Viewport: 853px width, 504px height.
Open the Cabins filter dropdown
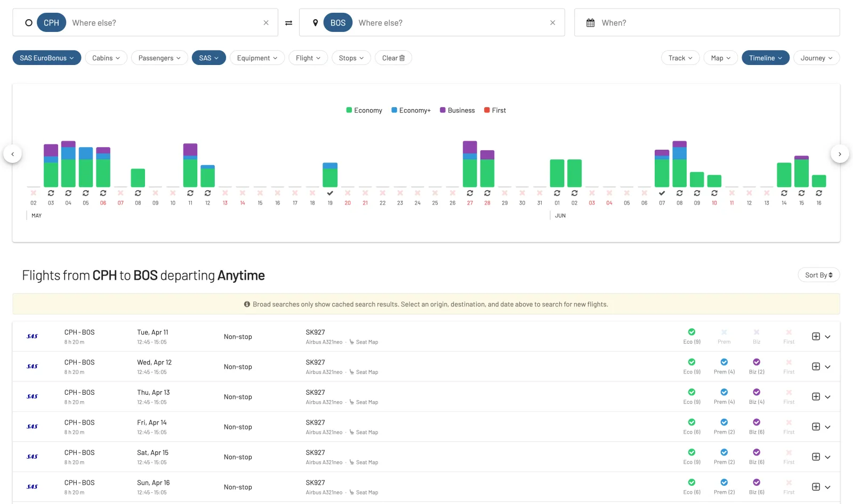pyautogui.click(x=106, y=58)
